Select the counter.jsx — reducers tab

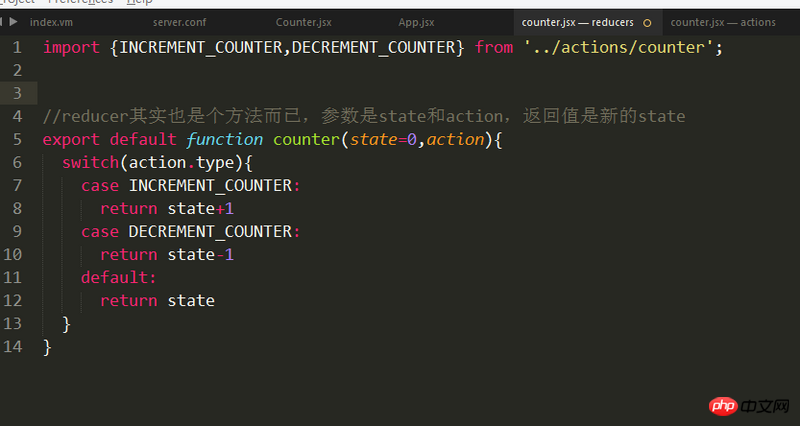point(577,22)
